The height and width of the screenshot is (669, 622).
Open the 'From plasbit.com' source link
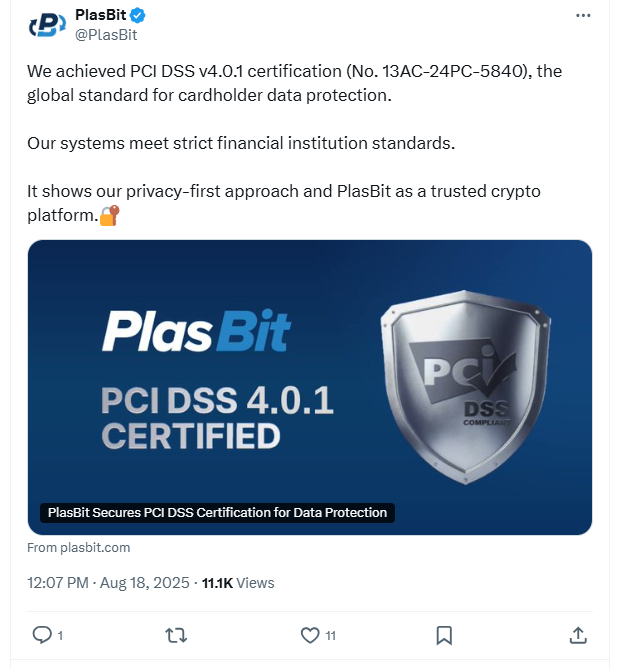pyautogui.click(x=79, y=547)
